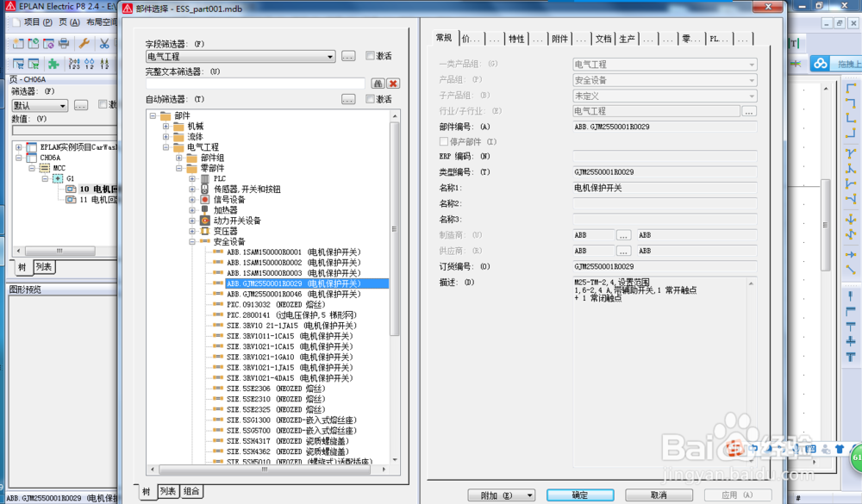Click the 传感器 sensor tree icon

pyautogui.click(x=205, y=189)
